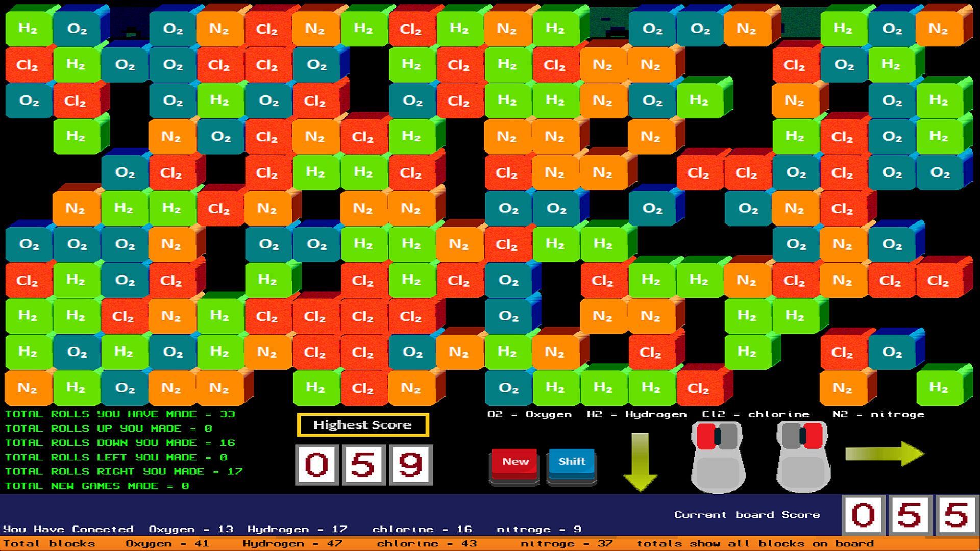Click the 'Cl2 = chlorine' legend text
The width and height of the screenshot is (980, 551).
coord(755,414)
